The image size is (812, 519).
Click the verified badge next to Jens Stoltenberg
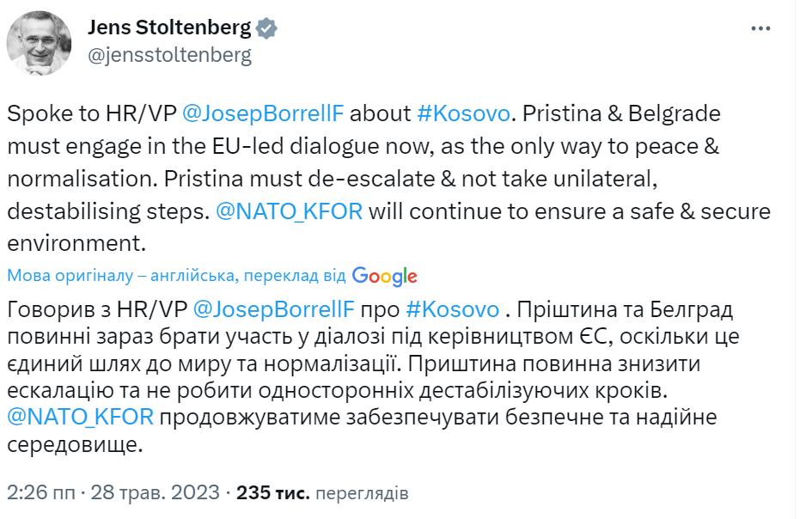click(x=266, y=27)
